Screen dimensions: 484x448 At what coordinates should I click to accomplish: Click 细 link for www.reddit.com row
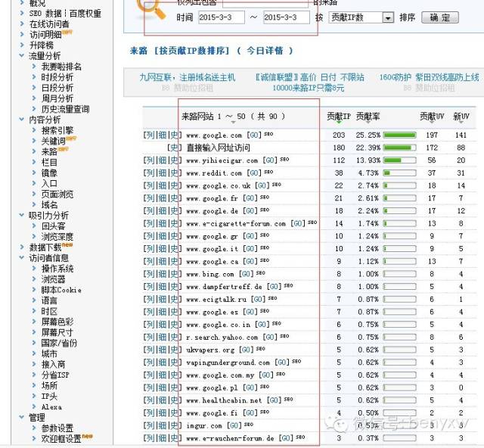tap(162, 173)
